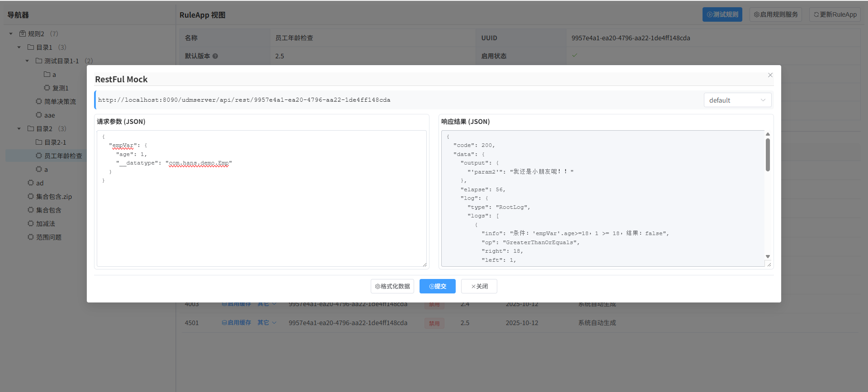Click the folder icon for 目录2-1
868x392 pixels.
39,142
